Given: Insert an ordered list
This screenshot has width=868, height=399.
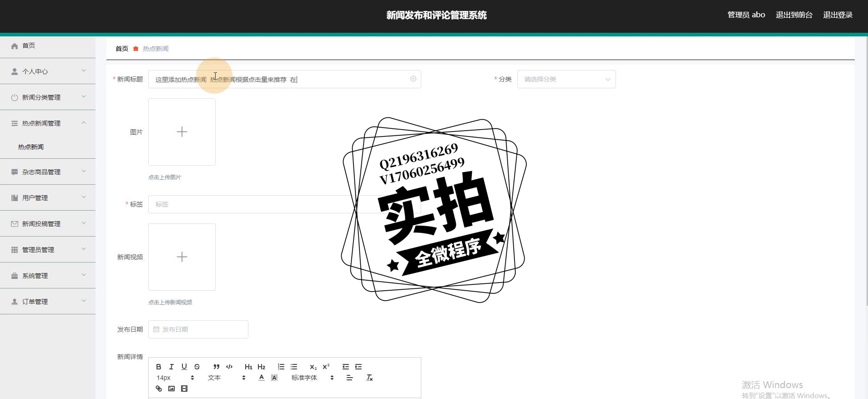Looking at the screenshot, I should [281, 367].
